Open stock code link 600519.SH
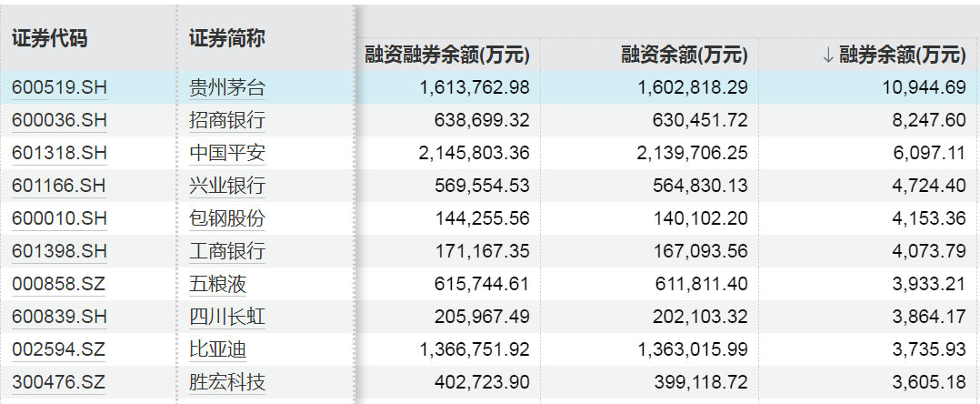 (59, 87)
